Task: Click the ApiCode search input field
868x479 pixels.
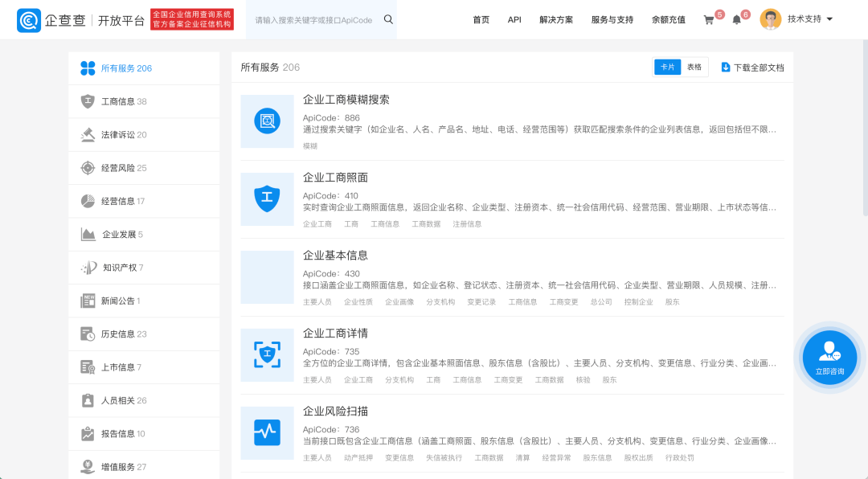Action: click(317, 19)
